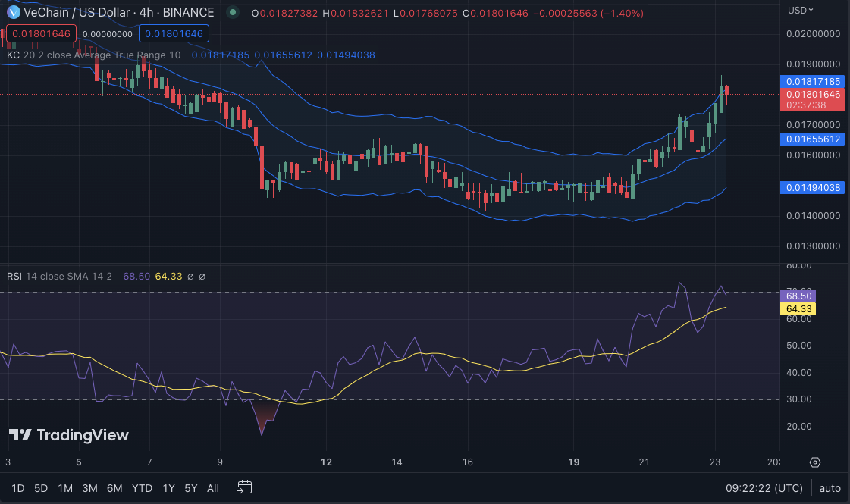The height and width of the screenshot is (504, 850).
Task: Click the green market status dot
Action: 233,12
